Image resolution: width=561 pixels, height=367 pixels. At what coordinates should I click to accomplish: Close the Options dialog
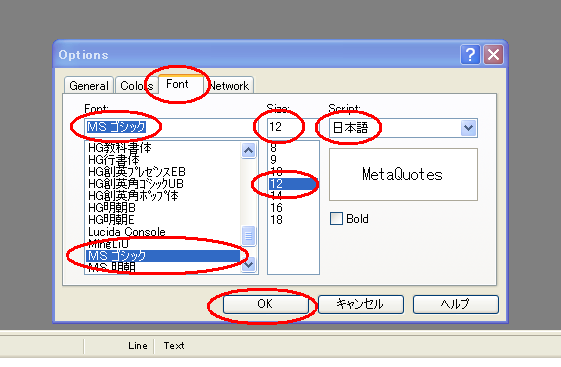point(493,55)
